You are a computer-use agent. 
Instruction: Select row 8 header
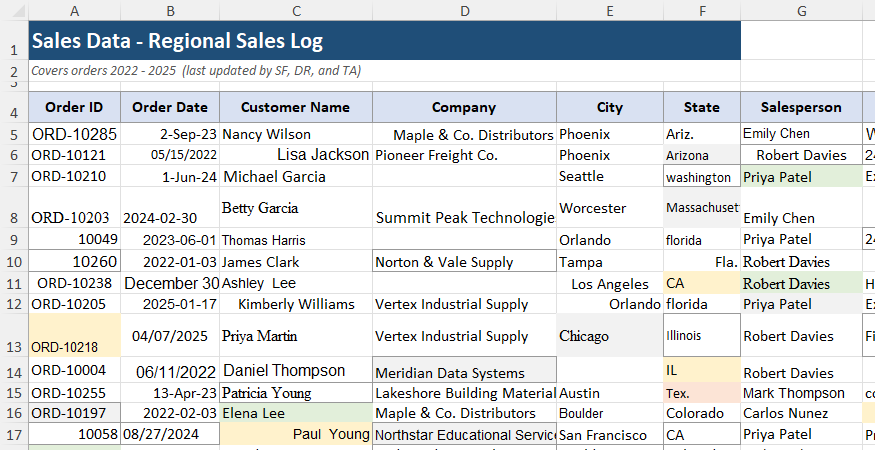coord(14,207)
